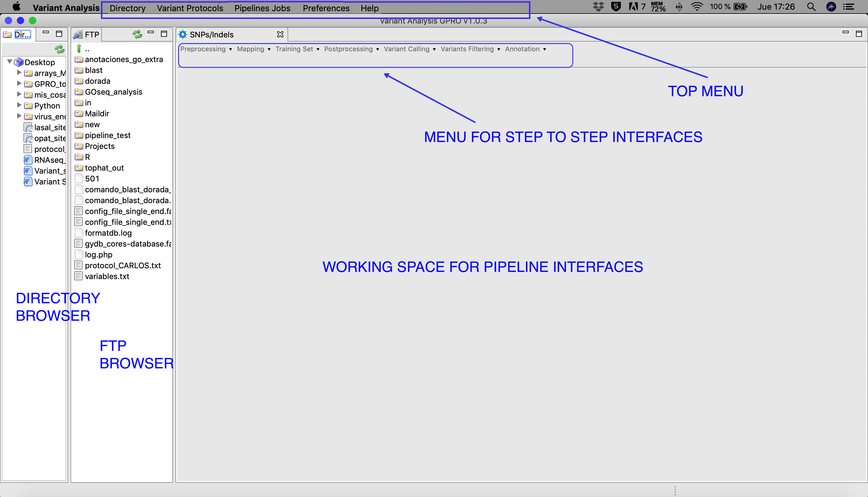Click the Dropbox menu bar icon
This screenshot has height=497, width=868.
pyautogui.click(x=598, y=7)
